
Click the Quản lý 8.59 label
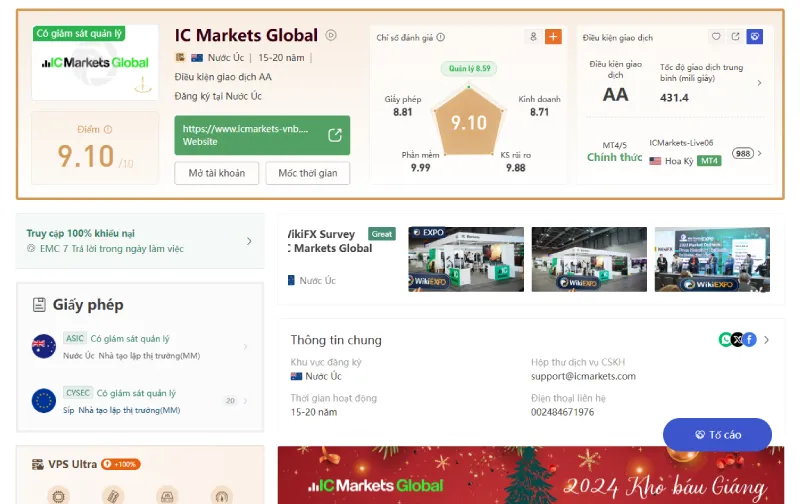[469, 68]
